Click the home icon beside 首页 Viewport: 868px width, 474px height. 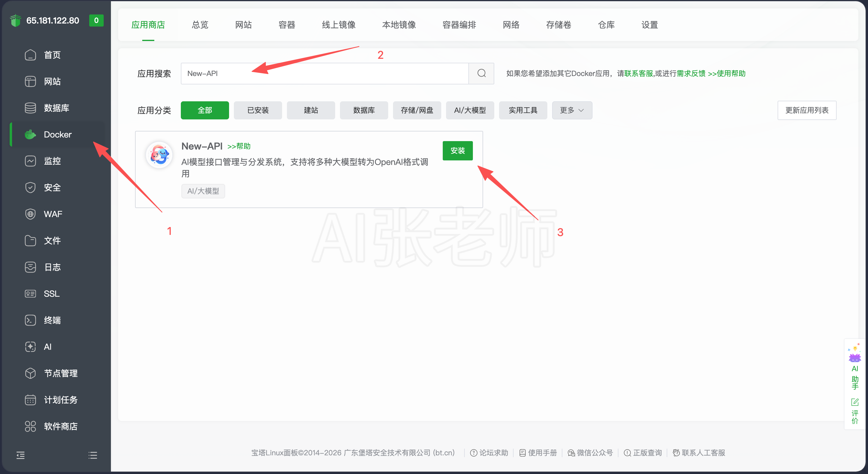click(30, 55)
